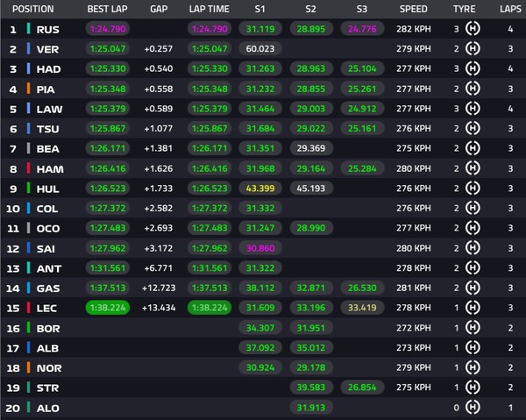Click driver name PIA
The width and height of the screenshot is (526, 420).
point(46,89)
